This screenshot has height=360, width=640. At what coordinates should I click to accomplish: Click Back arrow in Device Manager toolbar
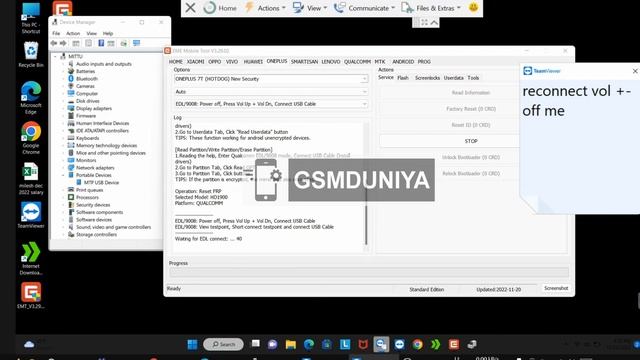[54, 43]
